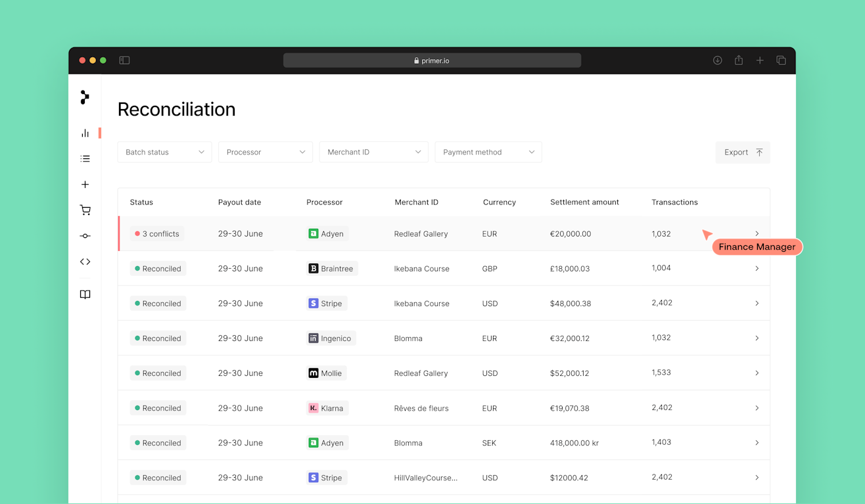Screen dimensions: 865x504
Task: Click Reconciled badge in Braintree row
Action: coord(158,269)
